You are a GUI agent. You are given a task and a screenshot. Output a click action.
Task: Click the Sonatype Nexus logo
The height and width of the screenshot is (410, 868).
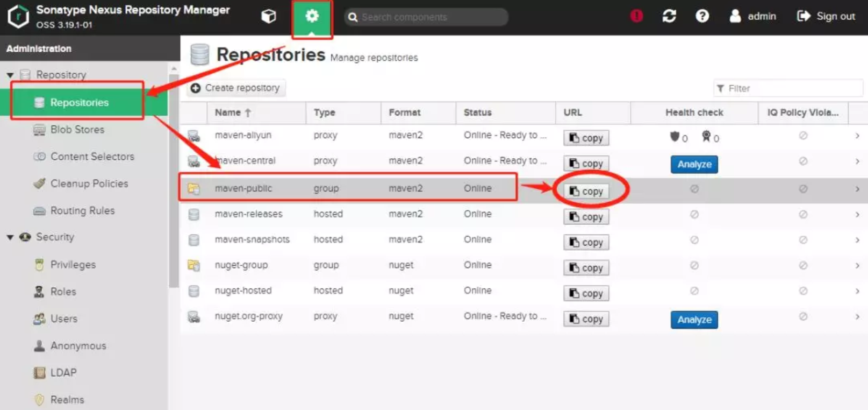18,17
